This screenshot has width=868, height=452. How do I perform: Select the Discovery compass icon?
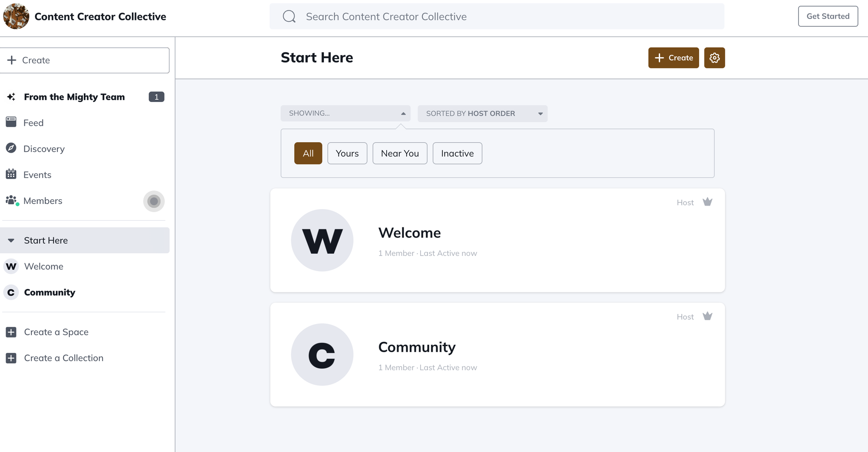point(11,149)
